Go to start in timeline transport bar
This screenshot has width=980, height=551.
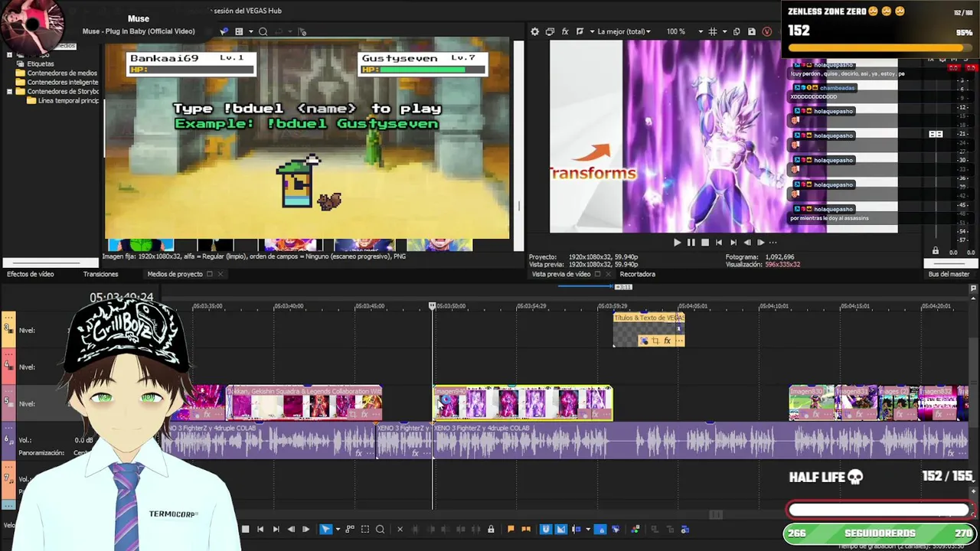[260, 529]
